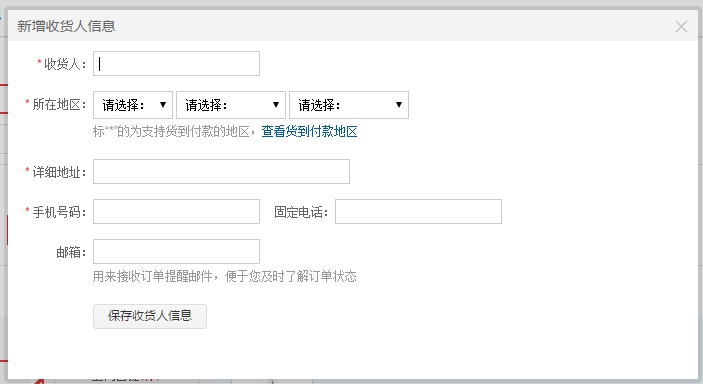Click the 新增收货人信息 dialog title
The image size is (703, 384).
coord(66,26)
